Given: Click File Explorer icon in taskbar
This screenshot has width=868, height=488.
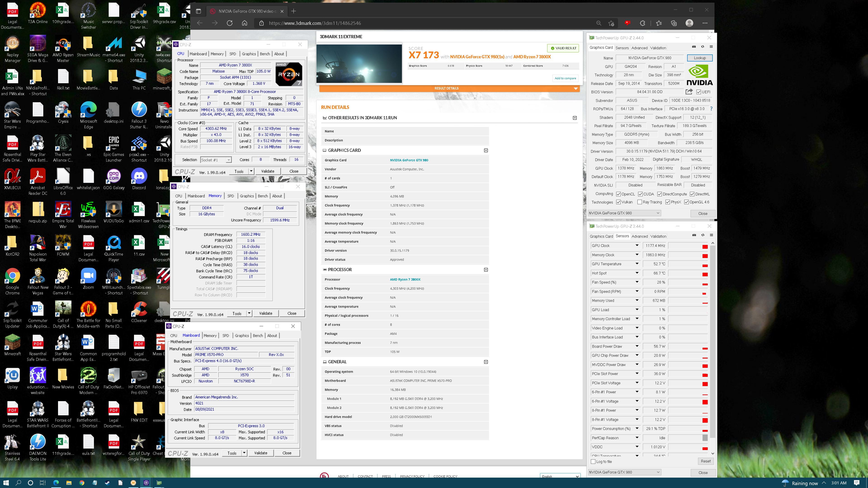Looking at the screenshot, I should (69, 483).
